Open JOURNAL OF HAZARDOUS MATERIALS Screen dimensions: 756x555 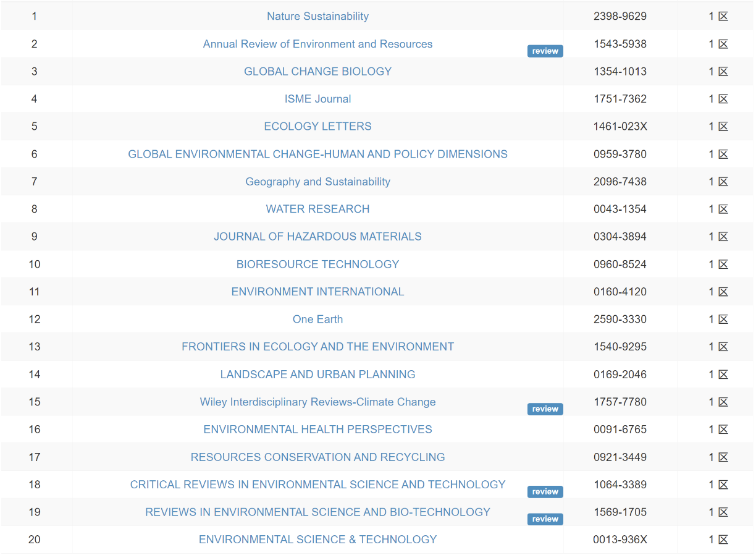[317, 237]
